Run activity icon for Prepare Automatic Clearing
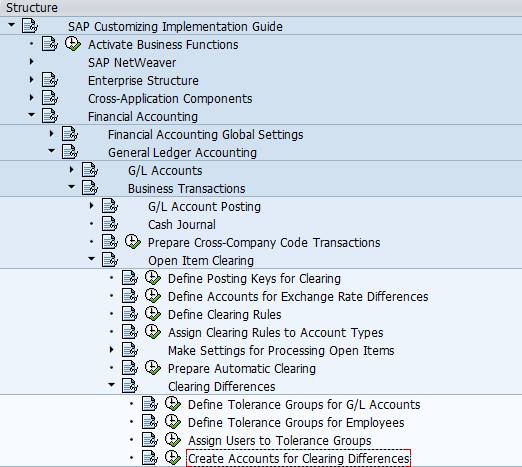 (x=153, y=368)
